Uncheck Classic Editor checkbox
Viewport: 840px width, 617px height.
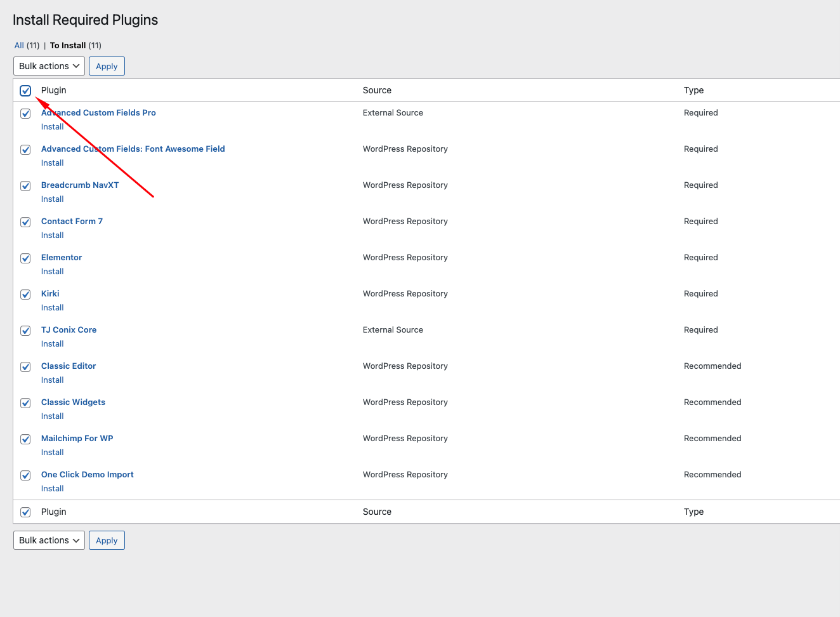point(25,367)
